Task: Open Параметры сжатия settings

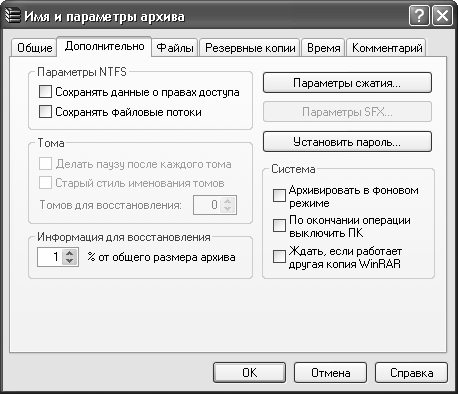Action: (347, 83)
